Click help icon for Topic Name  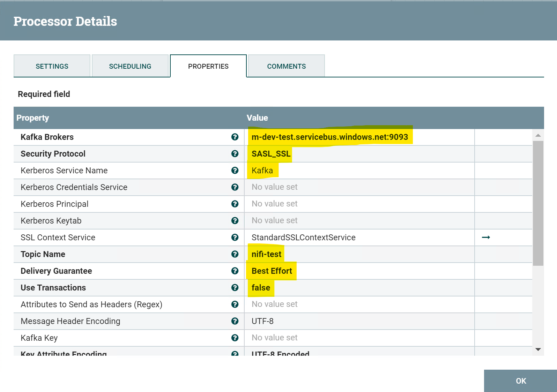point(235,254)
